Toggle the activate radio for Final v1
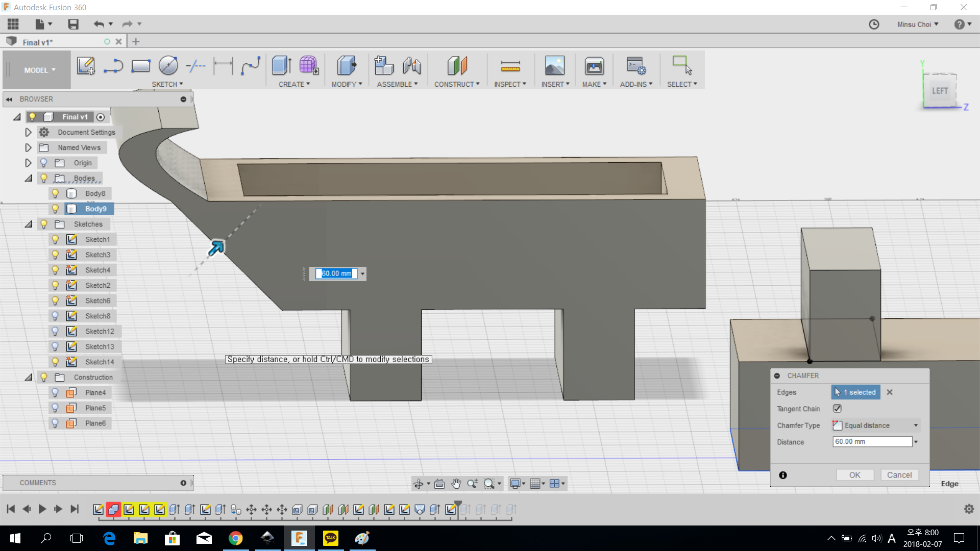This screenshot has height=551, width=980. pyautogui.click(x=101, y=117)
